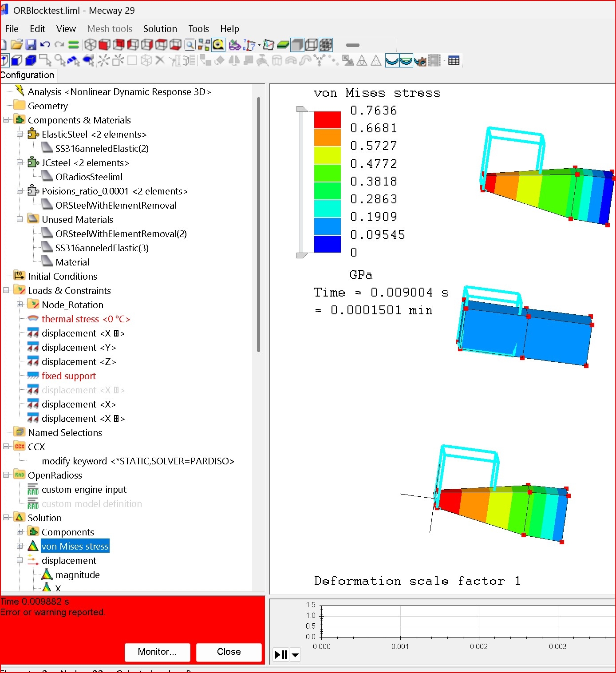The image size is (616, 673).
Task: Expand the Node_Rotation tree node
Action: [20, 305]
